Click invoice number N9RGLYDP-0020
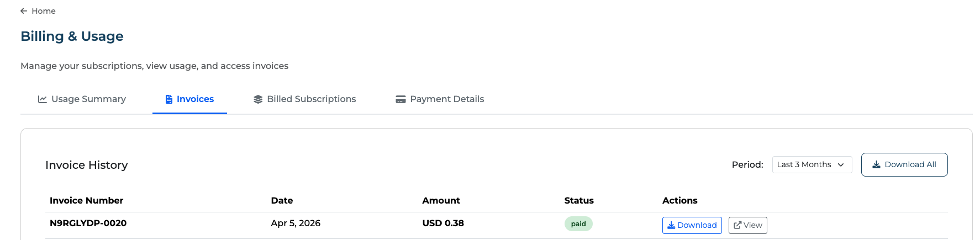This screenshot has height=240, width=980. (88, 223)
